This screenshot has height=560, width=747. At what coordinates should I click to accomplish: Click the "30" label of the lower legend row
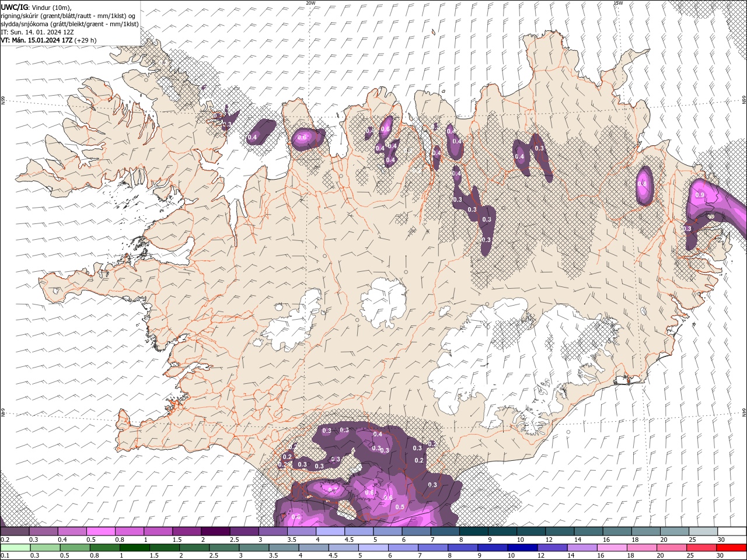coord(720,556)
